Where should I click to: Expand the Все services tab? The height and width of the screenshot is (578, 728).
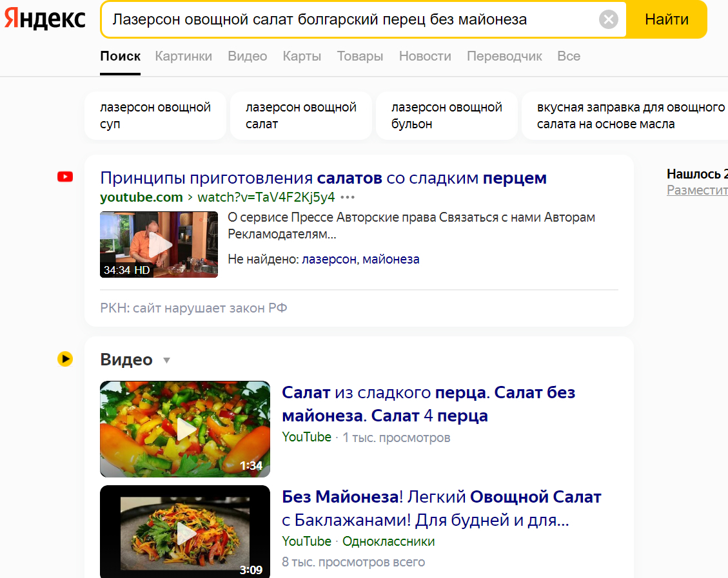[x=569, y=56]
